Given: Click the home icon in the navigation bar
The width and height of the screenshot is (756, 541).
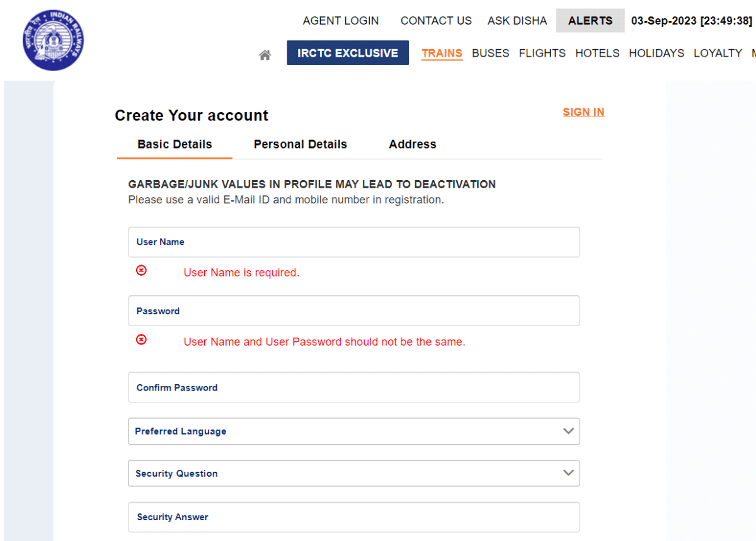Looking at the screenshot, I should [265, 54].
